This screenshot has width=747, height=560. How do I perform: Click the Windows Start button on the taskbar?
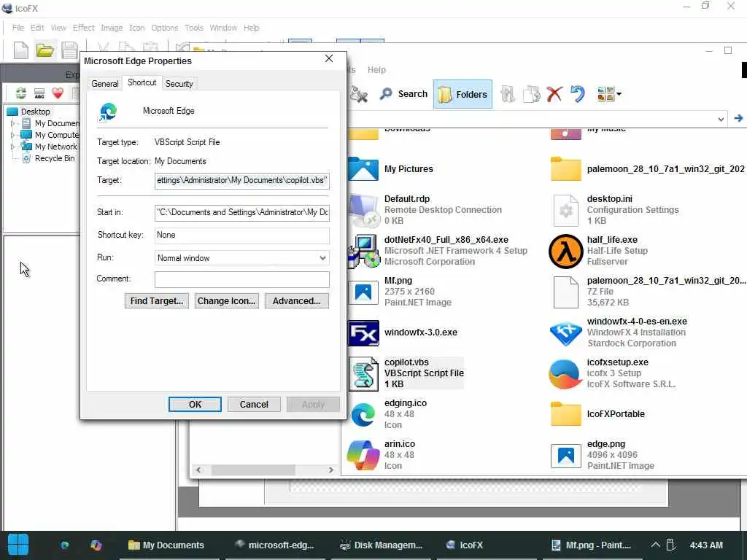[x=18, y=545]
